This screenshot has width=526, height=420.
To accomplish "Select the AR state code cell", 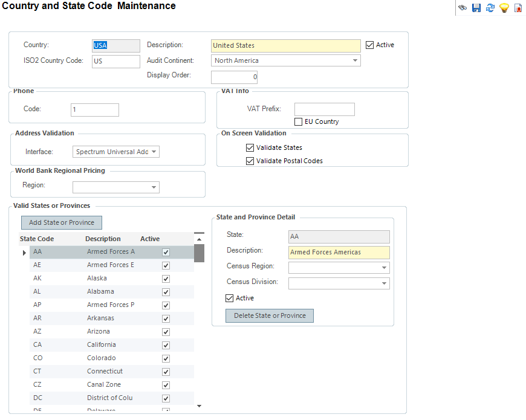I will 37,318.
